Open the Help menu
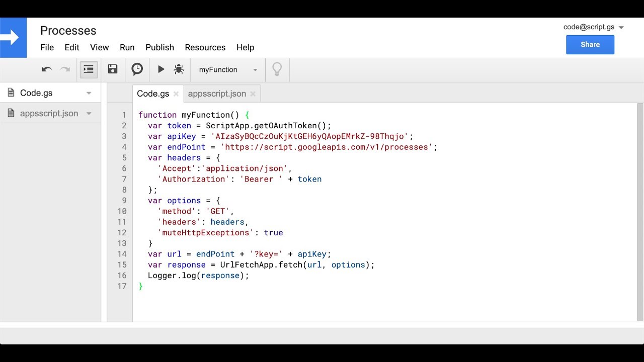The height and width of the screenshot is (362, 644). click(x=245, y=47)
